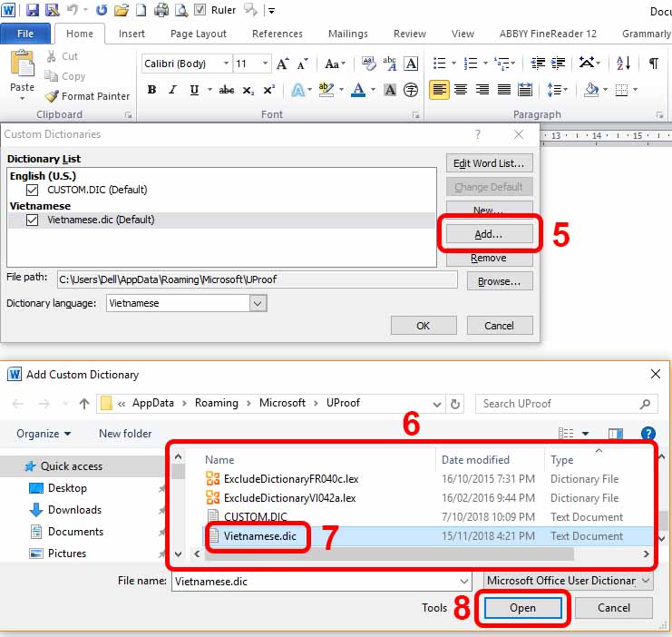
Task: Align text left
Action: (x=439, y=90)
